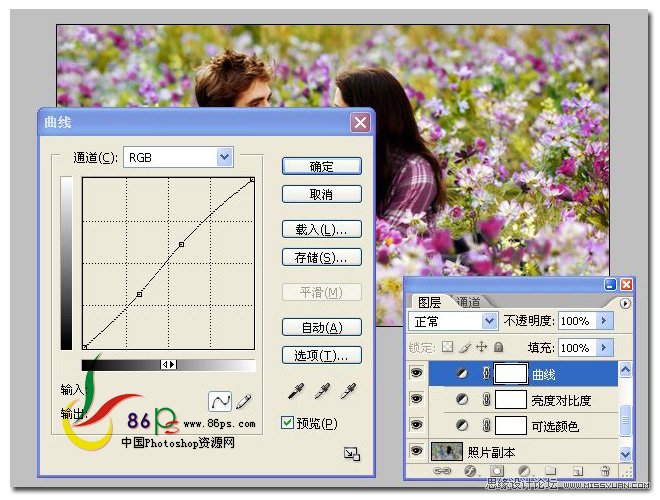Hide the 曲线 layer via eye icon

coord(416,372)
